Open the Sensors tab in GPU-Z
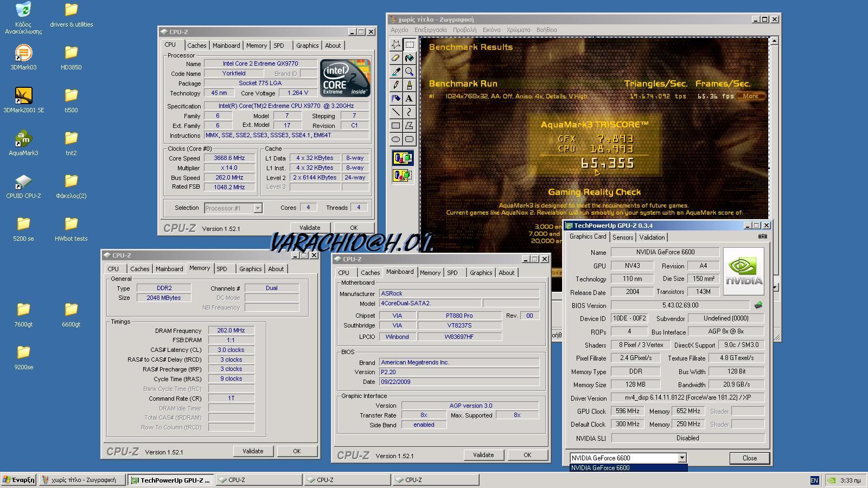 pyautogui.click(x=623, y=237)
